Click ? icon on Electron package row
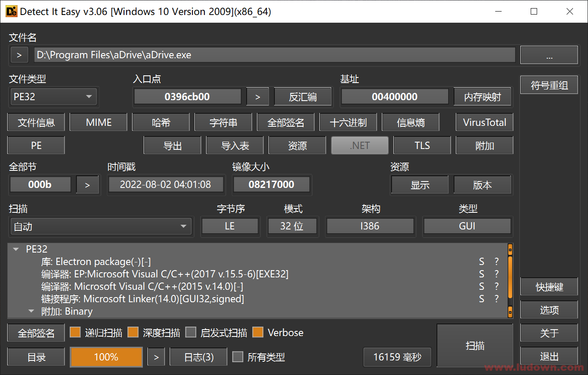 click(x=496, y=262)
